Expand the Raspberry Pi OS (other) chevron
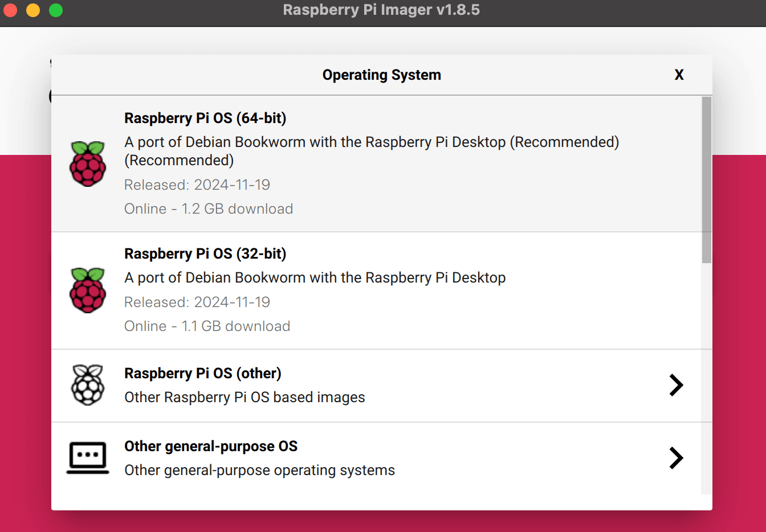Image resolution: width=766 pixels, height=532 pixels. (676, 385)
